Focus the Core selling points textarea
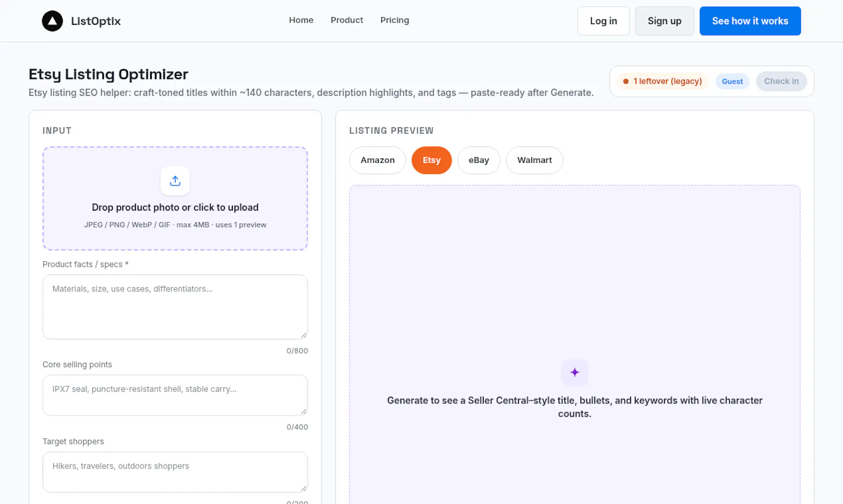The height and width of the screenshot is (504, 843). pyautogui.click(x=175, y=395)
